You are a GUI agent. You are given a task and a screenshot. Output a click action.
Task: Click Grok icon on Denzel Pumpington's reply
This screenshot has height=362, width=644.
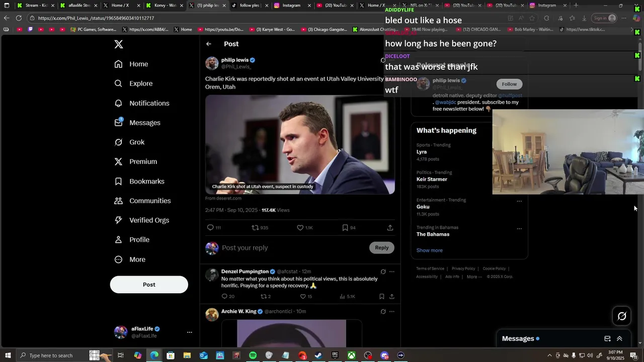click(383, 271)
